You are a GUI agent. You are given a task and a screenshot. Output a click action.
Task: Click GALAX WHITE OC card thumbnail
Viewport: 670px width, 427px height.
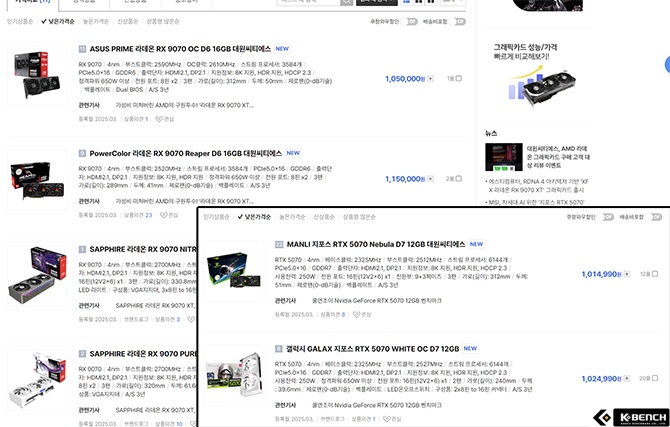point(233,375)
